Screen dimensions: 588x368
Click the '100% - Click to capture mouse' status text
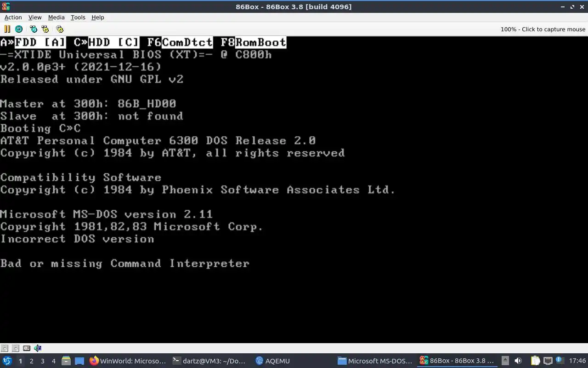click(x=543, y=29)
